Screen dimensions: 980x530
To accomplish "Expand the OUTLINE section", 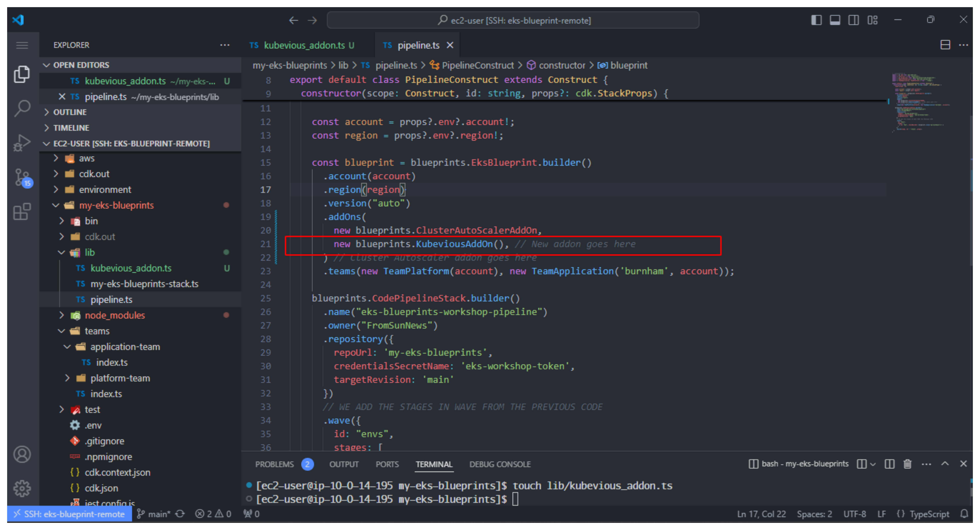I will tap(70, 112).
